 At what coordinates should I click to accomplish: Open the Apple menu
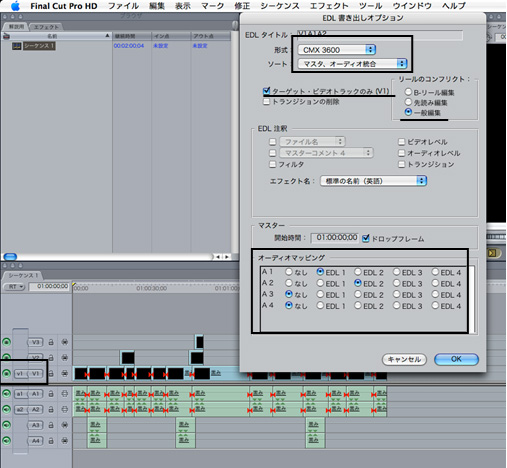15,6
